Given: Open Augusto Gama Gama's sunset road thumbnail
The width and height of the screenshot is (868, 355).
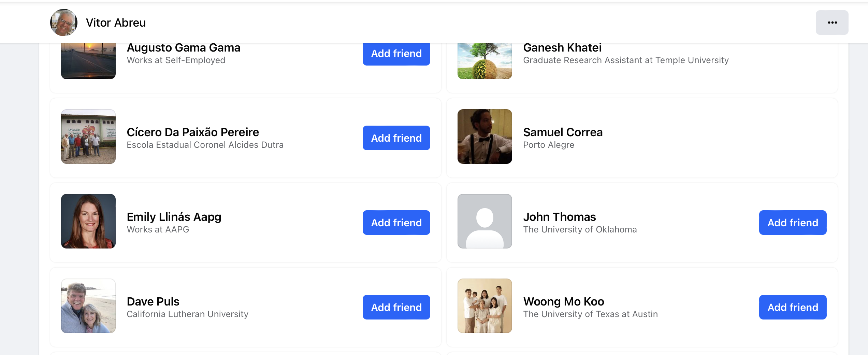Looking at the screenshot, I should point(88,61).
